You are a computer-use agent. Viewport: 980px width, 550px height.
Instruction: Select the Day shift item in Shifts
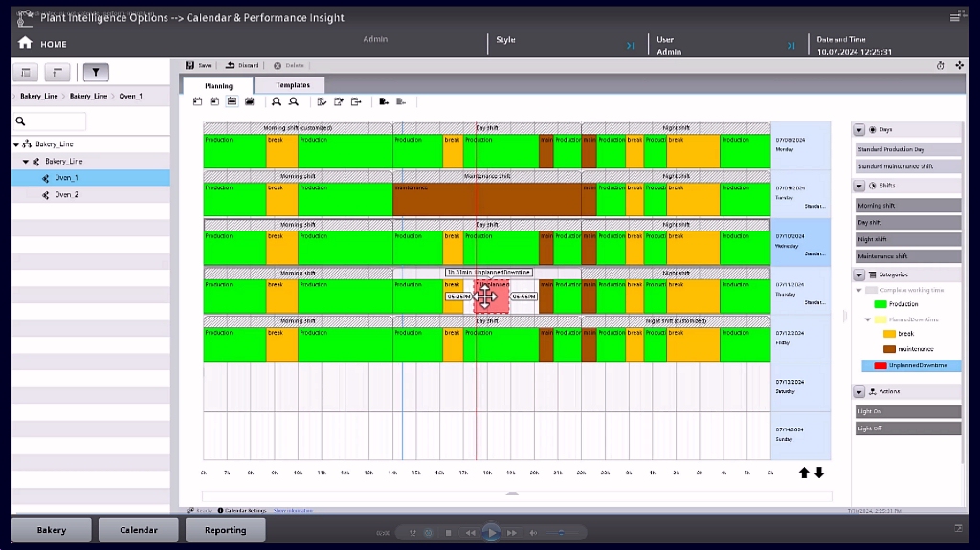[x=907, y=222]
